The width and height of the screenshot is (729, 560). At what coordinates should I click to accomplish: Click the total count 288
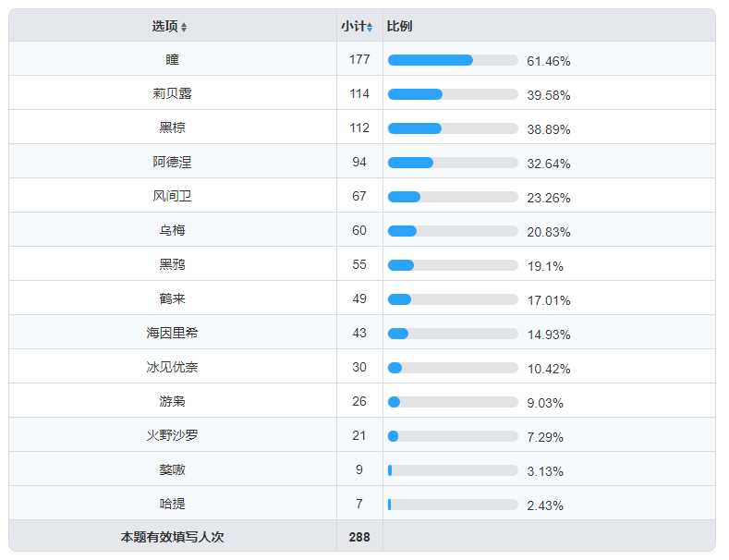click(359, 537)
